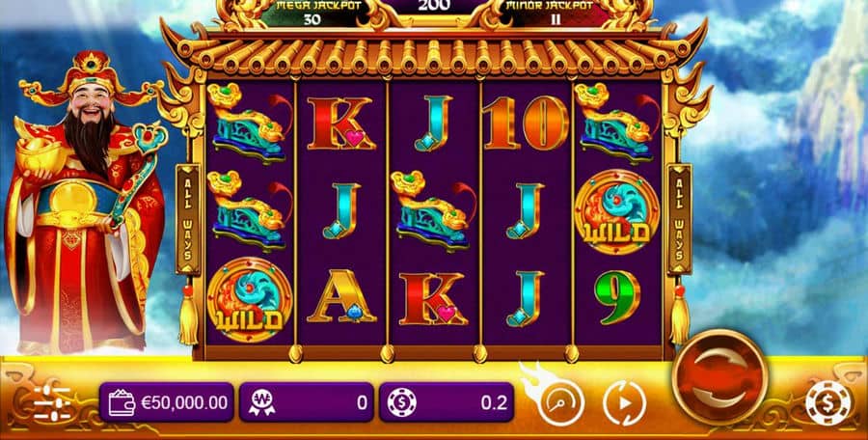Open the settings sliders menu icon
Viewport: 868px width, 440px height.
point(52,403)
